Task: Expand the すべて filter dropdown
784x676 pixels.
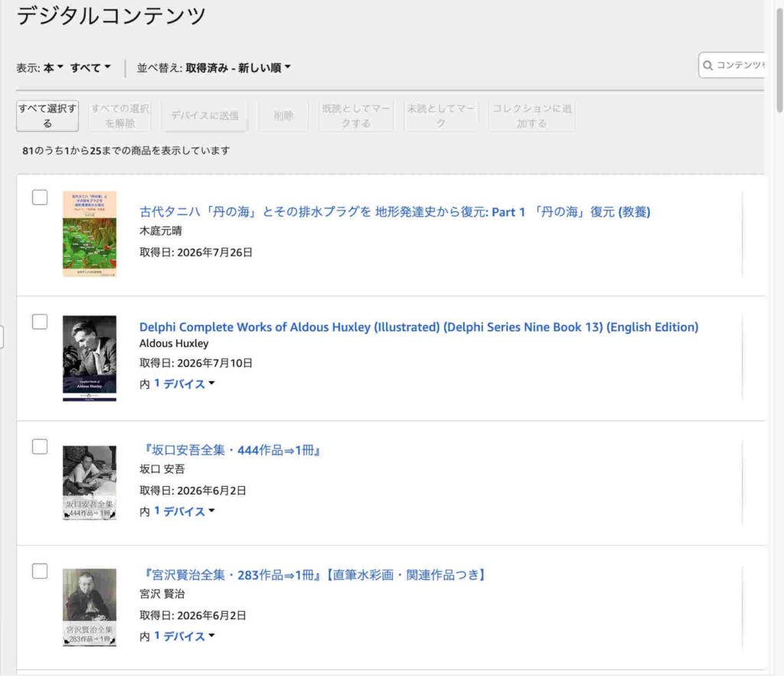Action: [x=90, y=67]
